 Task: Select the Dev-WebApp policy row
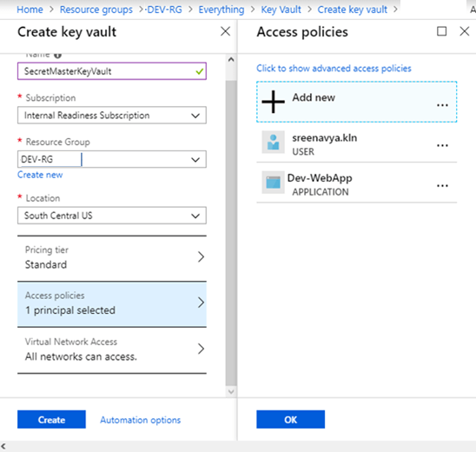356,183
